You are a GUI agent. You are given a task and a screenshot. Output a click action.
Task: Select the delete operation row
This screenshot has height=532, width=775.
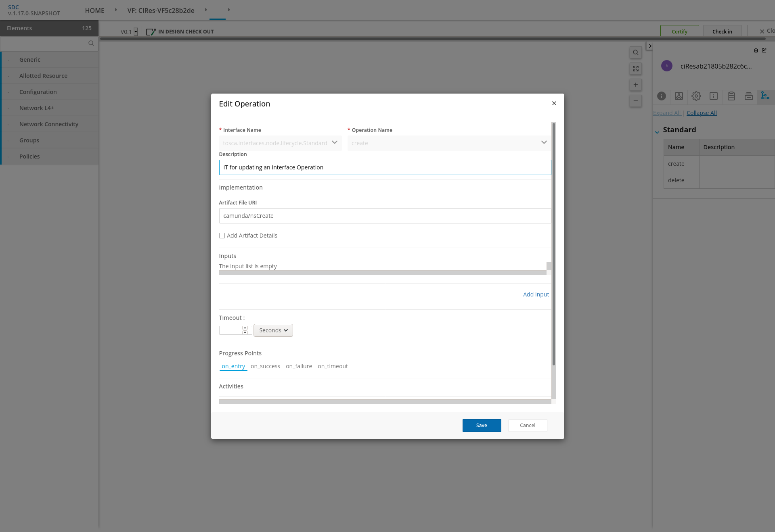(x=719, y=180)
